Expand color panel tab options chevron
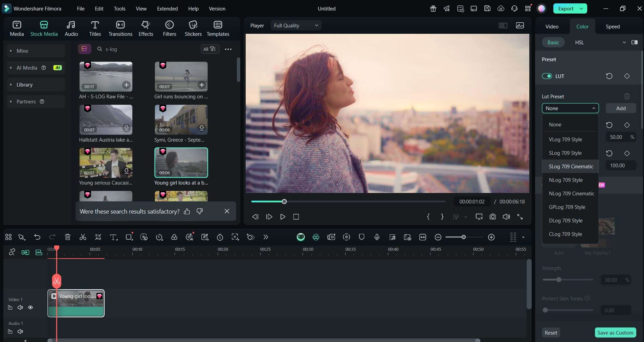 point(624,42)
